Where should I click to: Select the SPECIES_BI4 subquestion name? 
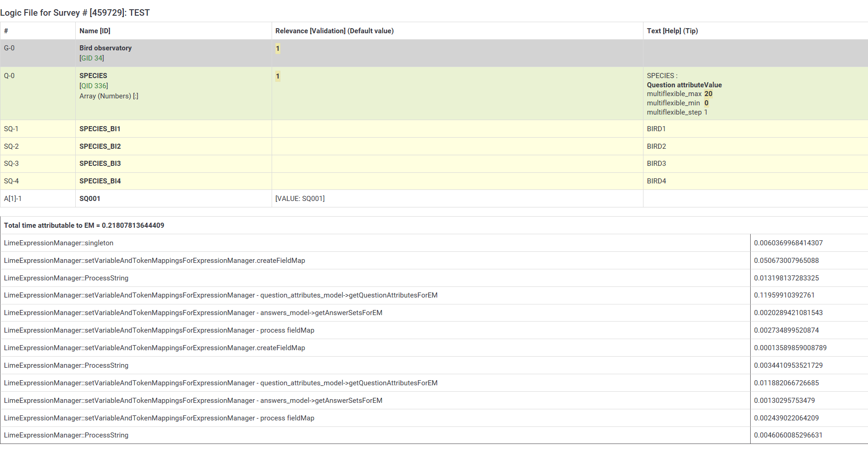pyautogui.click(x=100, y=181)
